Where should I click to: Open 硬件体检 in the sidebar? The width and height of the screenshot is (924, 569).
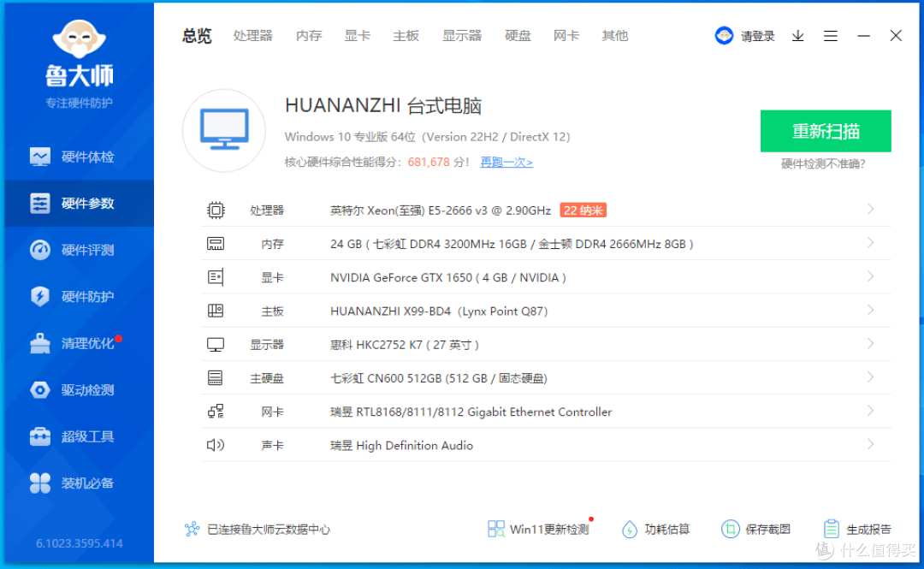[x=80, y=157]
